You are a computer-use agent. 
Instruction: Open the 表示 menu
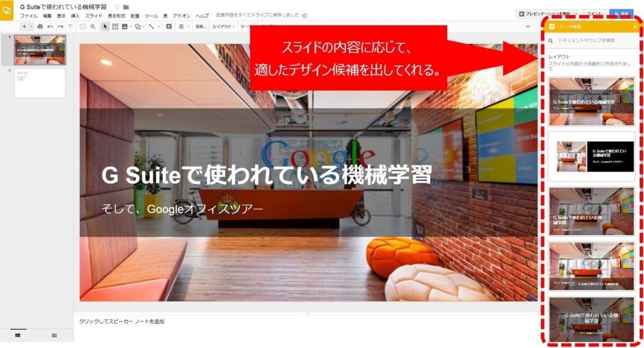pyautogui.click(x=61, y=16)
